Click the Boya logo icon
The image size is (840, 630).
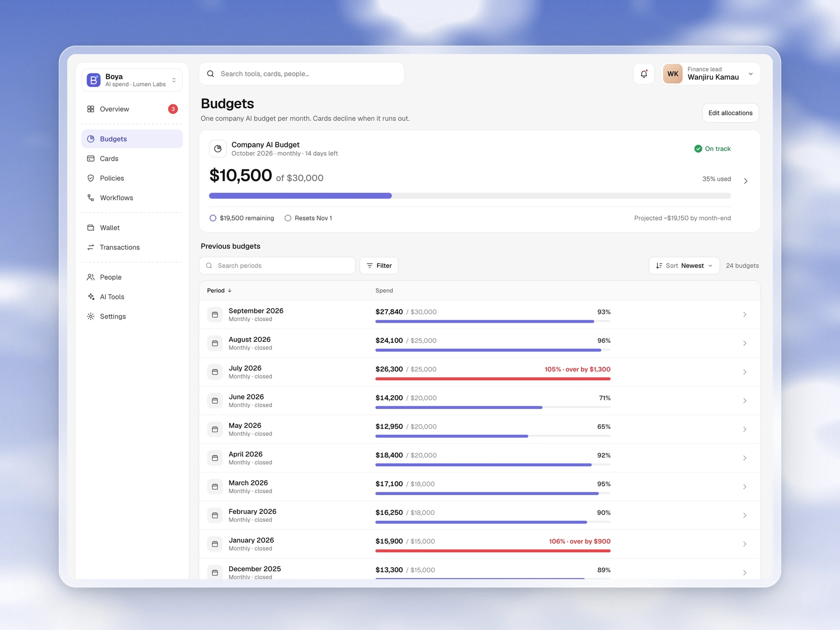[x=93, y=80]
